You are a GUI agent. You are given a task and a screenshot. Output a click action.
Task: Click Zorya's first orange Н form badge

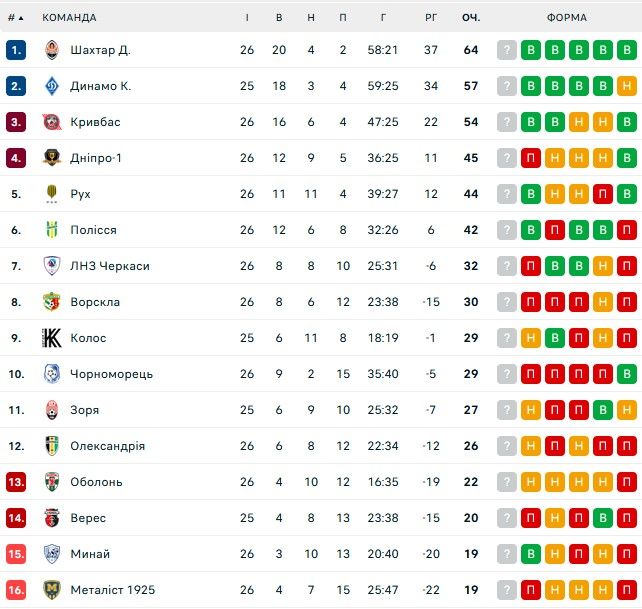click(531, 410)
